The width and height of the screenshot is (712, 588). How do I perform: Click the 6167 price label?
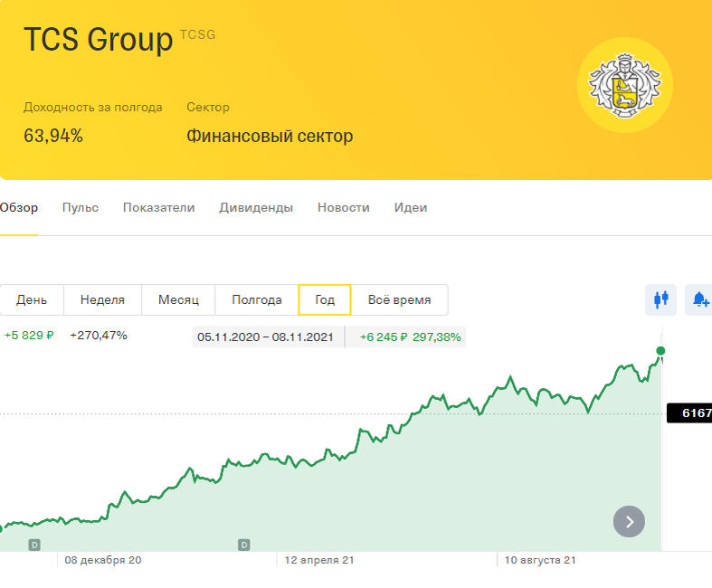[689, 413]
